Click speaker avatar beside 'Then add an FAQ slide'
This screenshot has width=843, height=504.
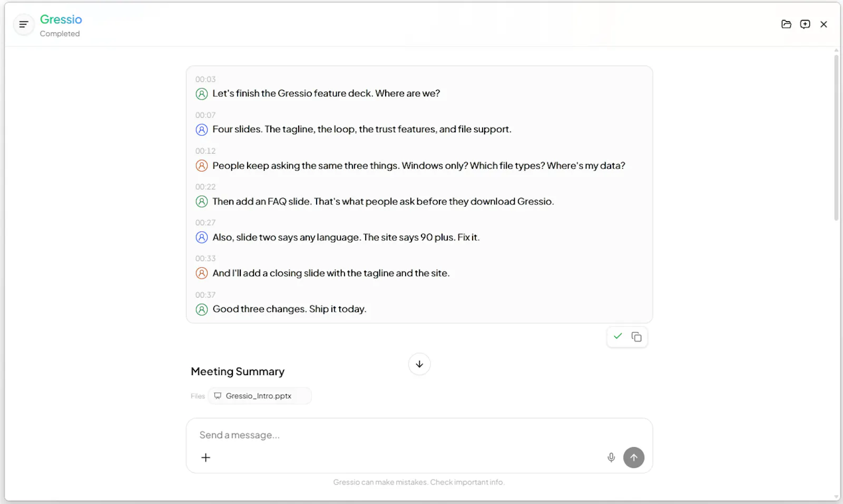pyautogui.click(x=202, y=202)
